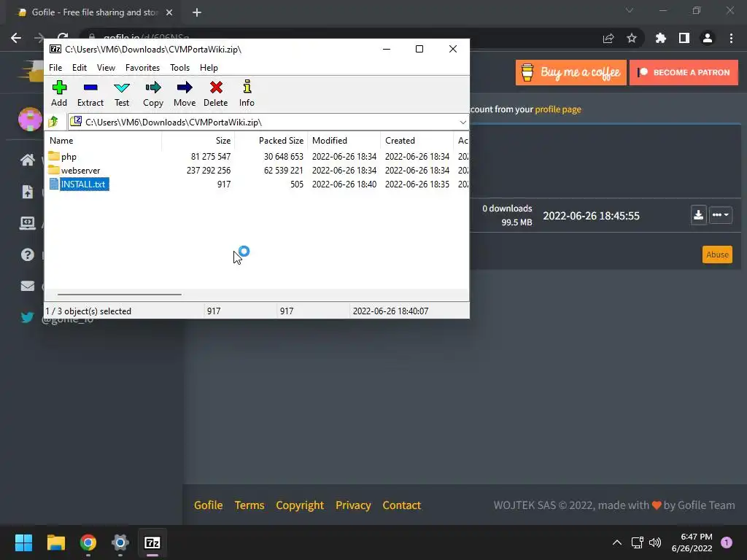
Task: Sort by the Size column header
Action: tap(198, 141)
